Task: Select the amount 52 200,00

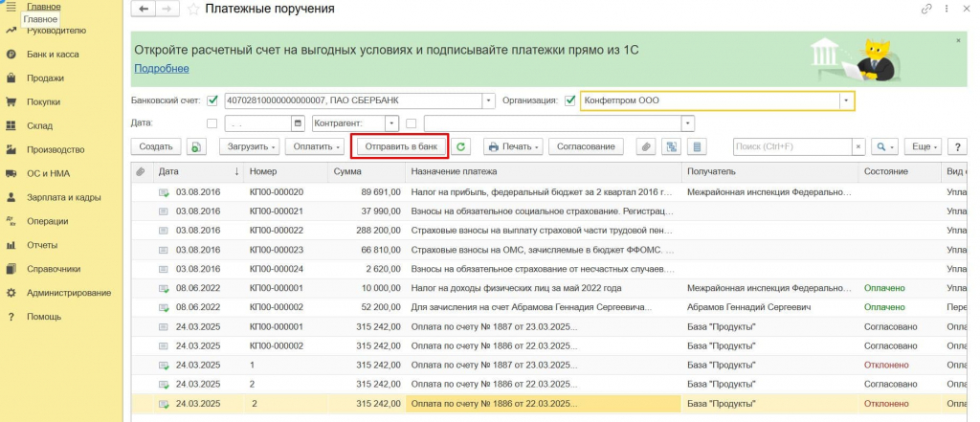Action: click(x=381, y=307)
